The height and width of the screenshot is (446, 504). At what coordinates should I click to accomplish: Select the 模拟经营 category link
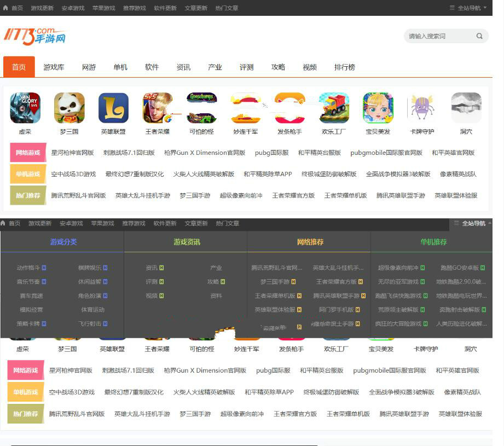coord(31,310)
